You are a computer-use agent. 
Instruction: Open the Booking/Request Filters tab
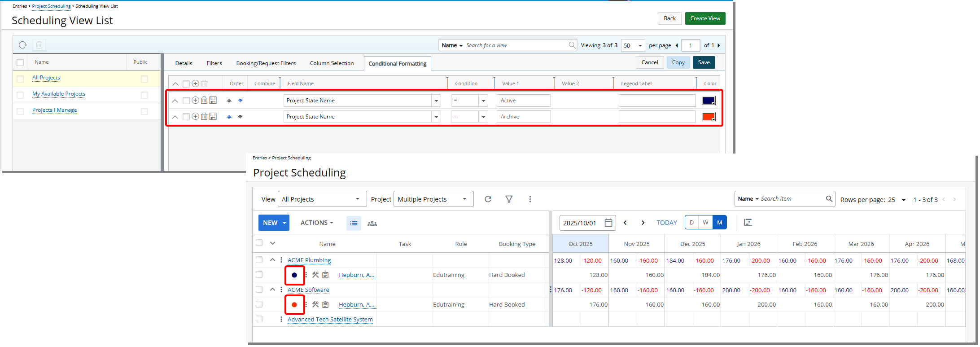pos(266,63)
